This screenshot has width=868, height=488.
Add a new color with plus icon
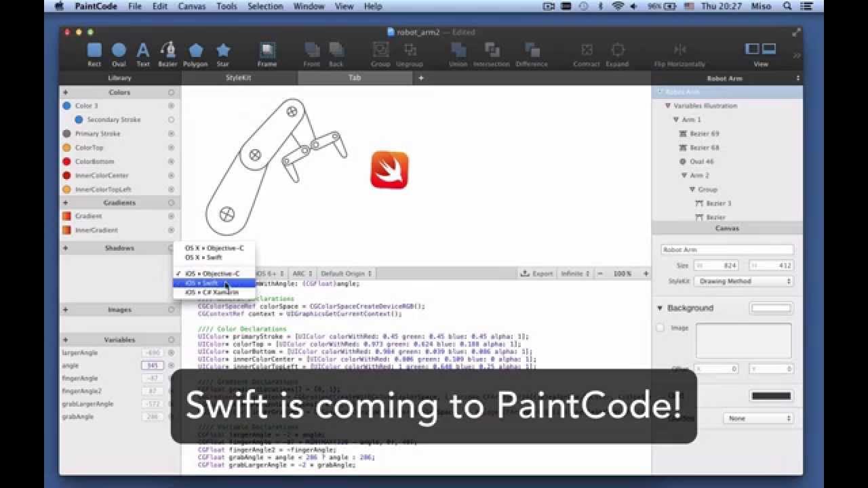(66, 92)
